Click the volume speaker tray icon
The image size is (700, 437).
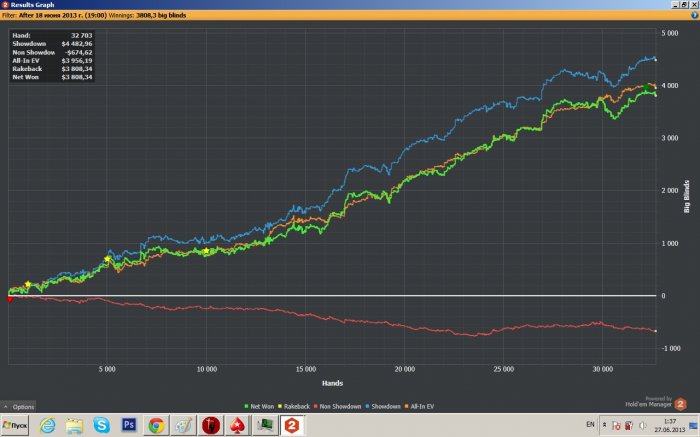pos(643,425)
